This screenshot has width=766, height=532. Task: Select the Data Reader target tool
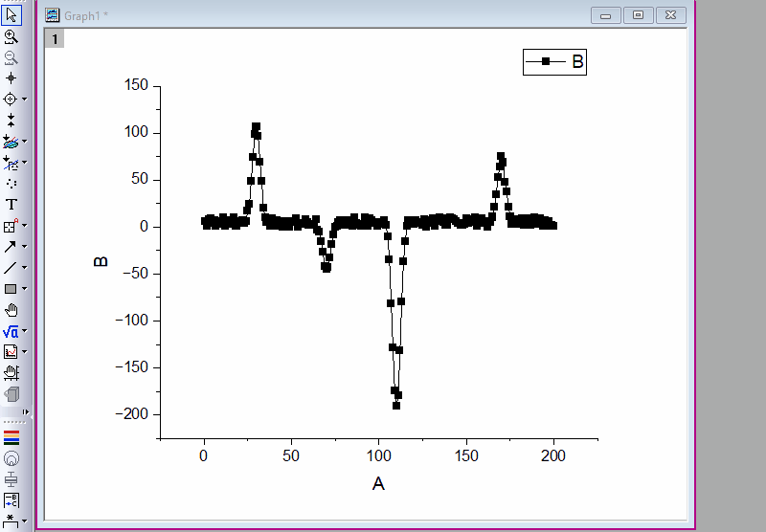pos(10,100)
